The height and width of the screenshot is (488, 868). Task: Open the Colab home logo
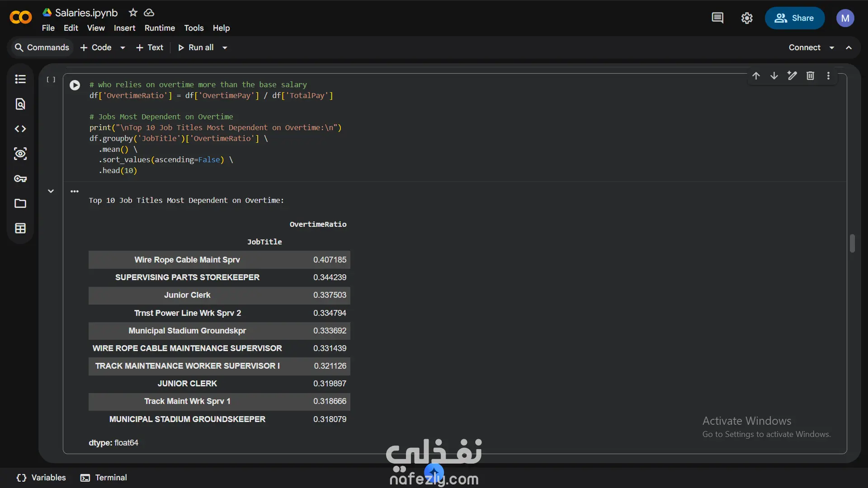pos(21,18)
